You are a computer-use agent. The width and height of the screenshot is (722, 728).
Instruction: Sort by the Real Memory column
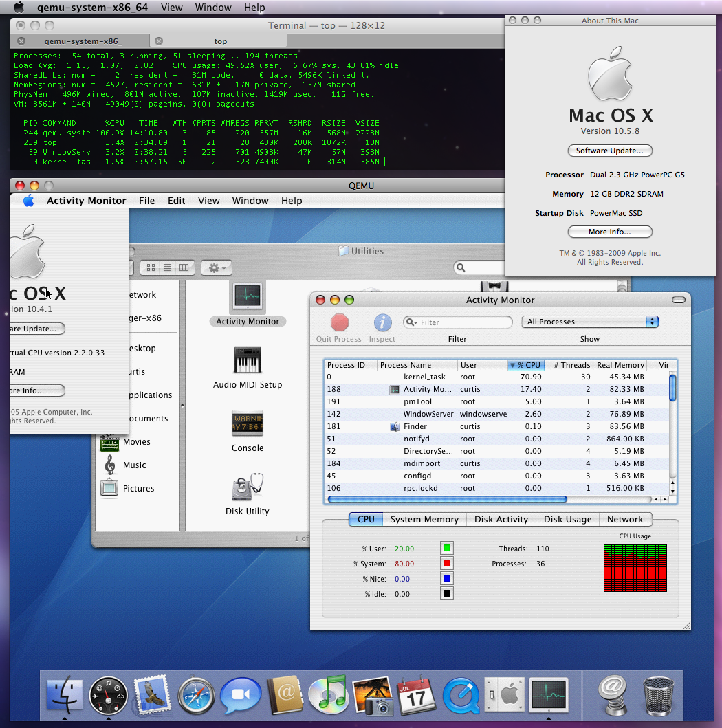pyautogui.click(x=620, y=365)
